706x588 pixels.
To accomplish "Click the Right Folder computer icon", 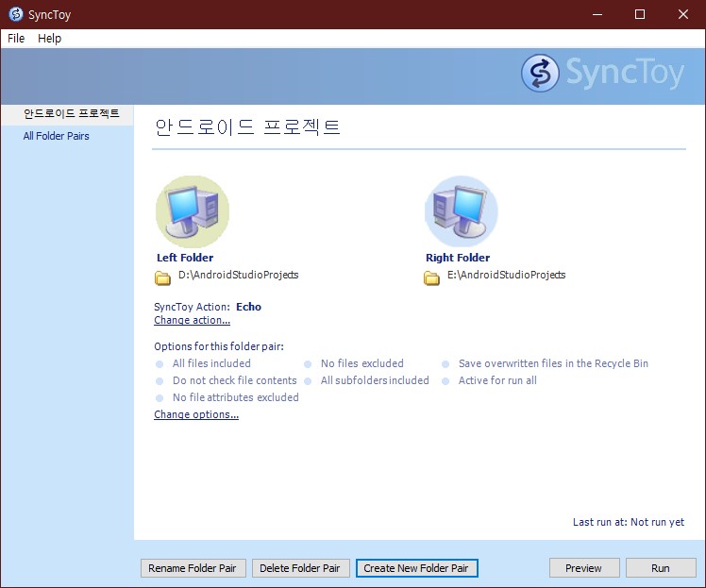I will [x=461, y=211].
